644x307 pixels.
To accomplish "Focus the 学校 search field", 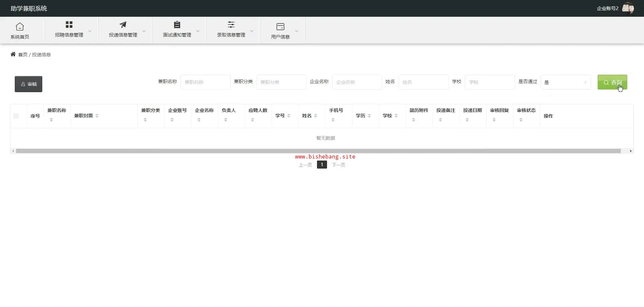I will point(490,82).
